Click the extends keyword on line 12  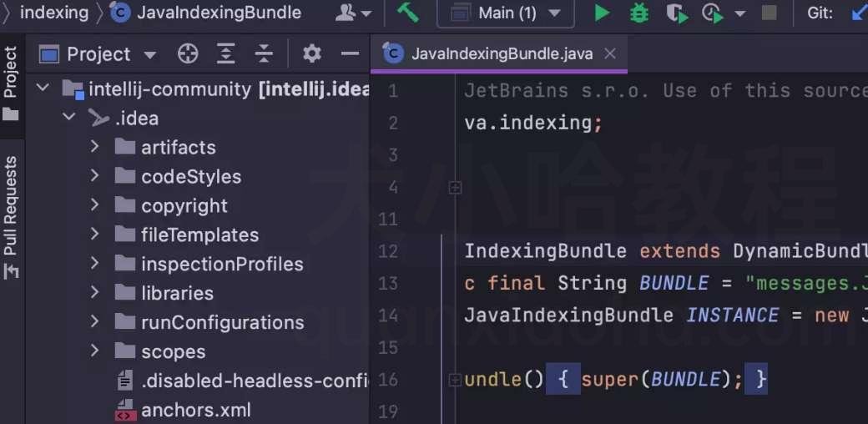(x=679, y=251)
